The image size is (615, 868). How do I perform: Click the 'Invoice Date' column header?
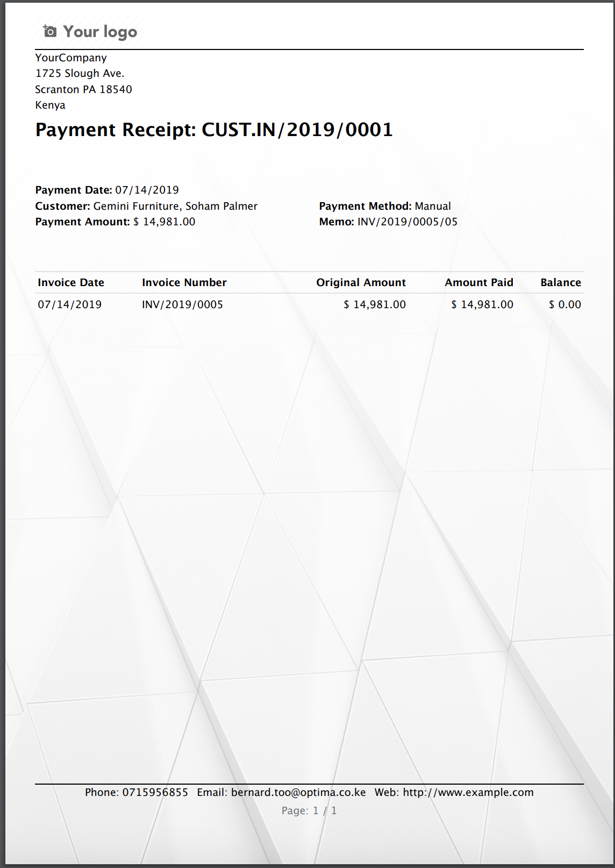point(71,282)
